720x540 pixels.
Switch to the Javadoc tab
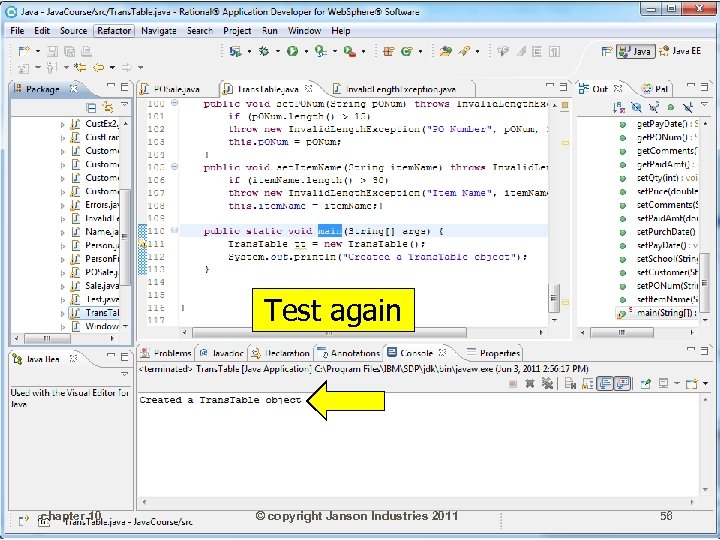click(222, 353)
